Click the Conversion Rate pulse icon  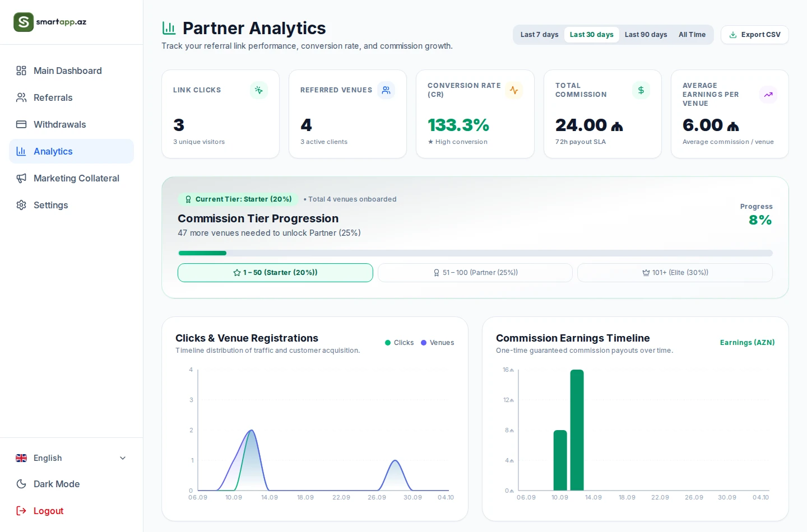514,90
